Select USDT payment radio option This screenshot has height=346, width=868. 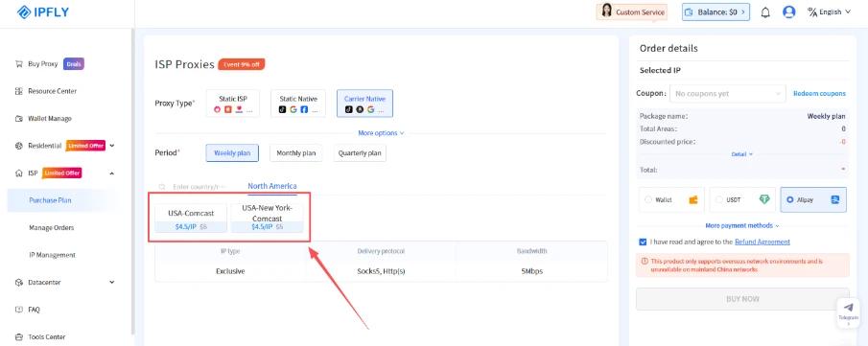click(719, 200)
